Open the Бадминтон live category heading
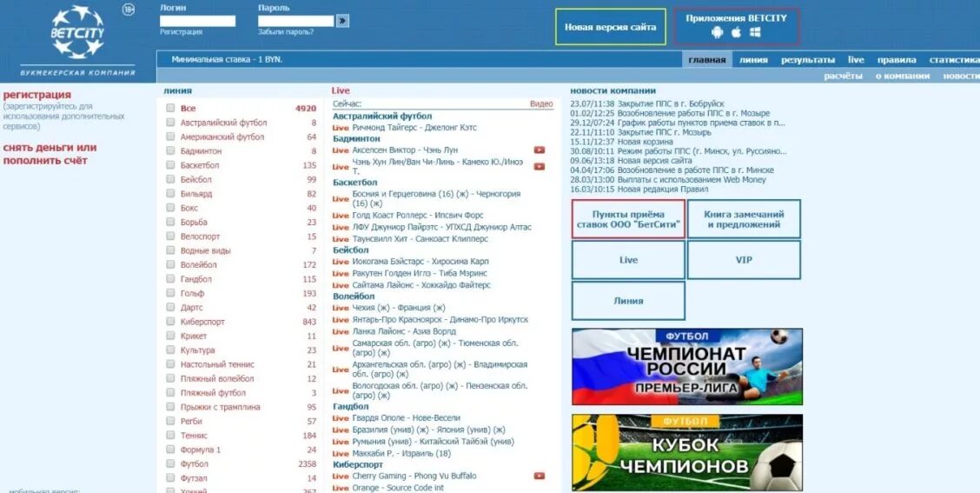Viewport: 980px width, 493px height. pyautogui.click(x=356, y=138)
